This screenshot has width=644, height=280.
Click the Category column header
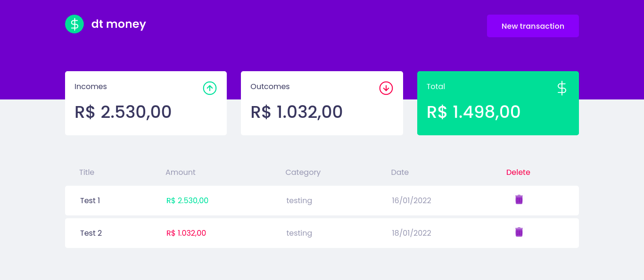point(303,172)
